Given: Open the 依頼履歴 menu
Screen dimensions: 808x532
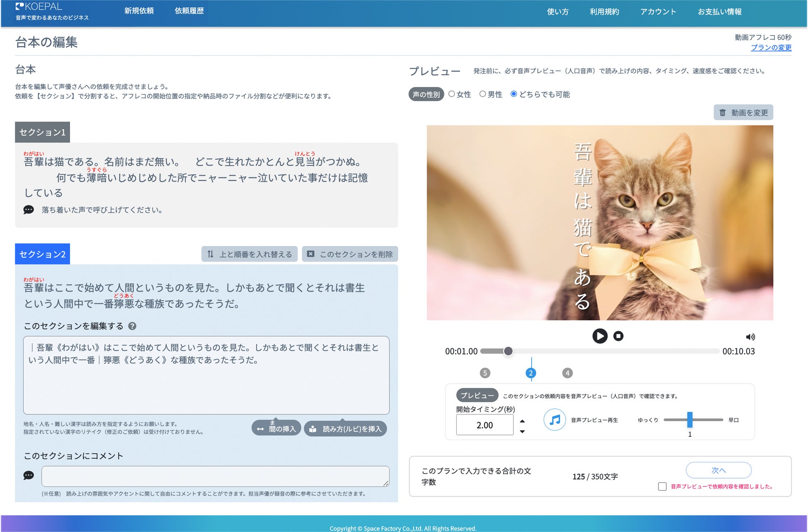Looking at the screenshot, I should [x=189, y=11].
